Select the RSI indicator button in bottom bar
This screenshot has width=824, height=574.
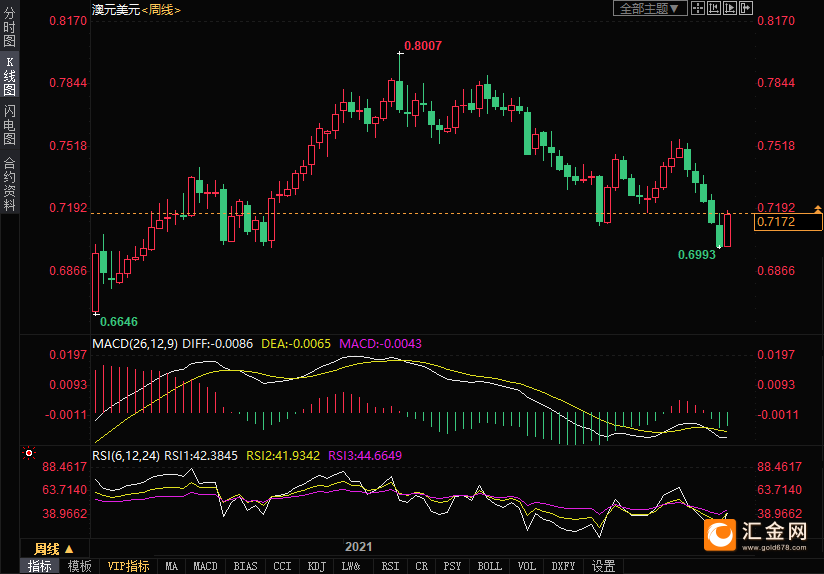point(390,566)
